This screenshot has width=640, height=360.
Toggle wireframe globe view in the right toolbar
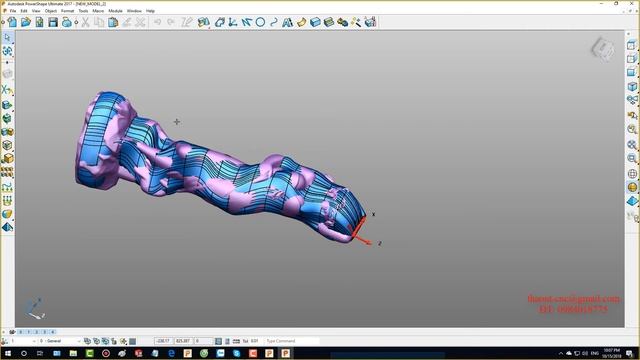pyautogui.click(x=632, y=174)
